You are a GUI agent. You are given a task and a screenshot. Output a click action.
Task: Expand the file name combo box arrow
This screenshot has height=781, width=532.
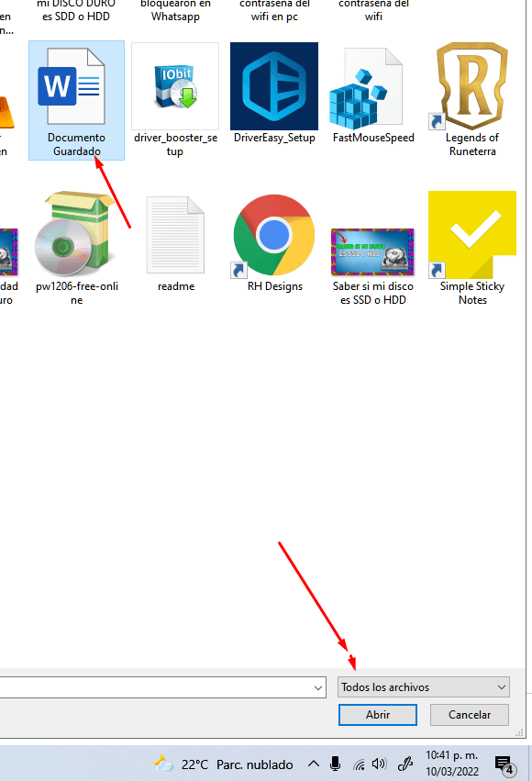point(318,688)
